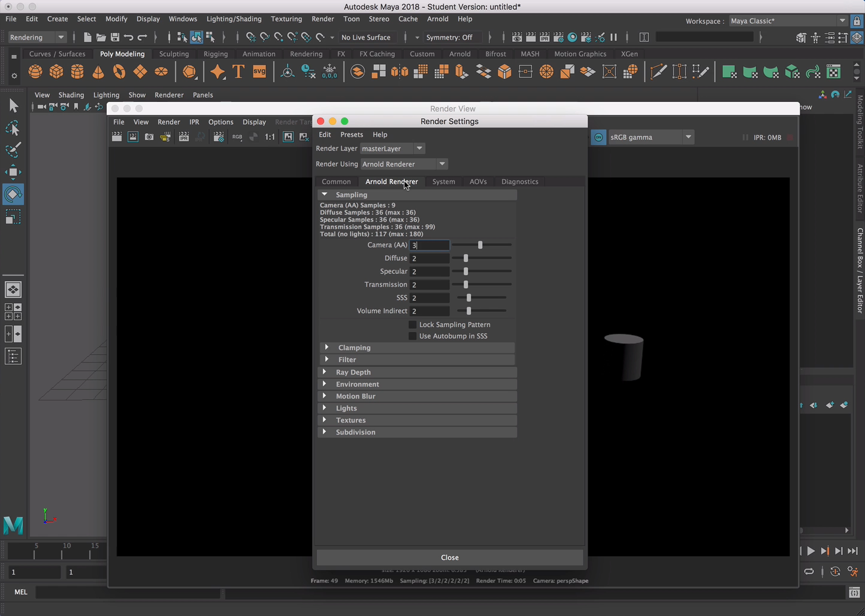The height and width of the screenshot is (616, 865).
Task: Select the Rotate tool in toolbox
Action: tap(13, 195)
